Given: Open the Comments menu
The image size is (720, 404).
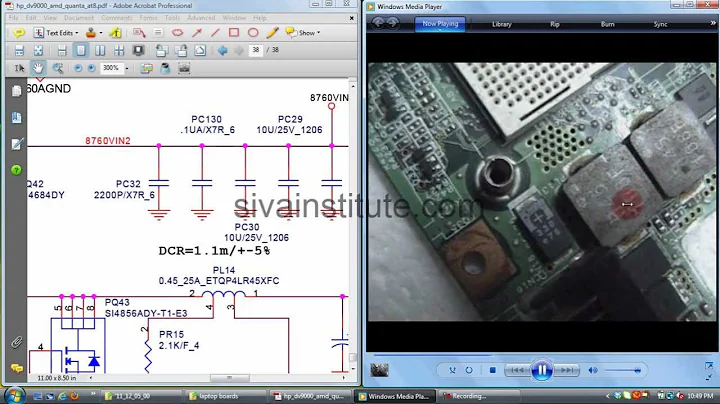Looking at the screenshot, I should [x=117, y=18].
